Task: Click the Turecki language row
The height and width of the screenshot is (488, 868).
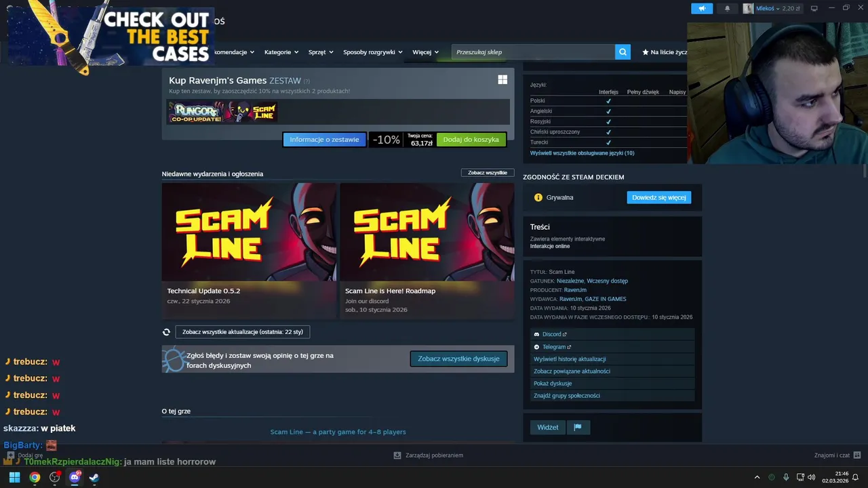Action: coord(608,142)
